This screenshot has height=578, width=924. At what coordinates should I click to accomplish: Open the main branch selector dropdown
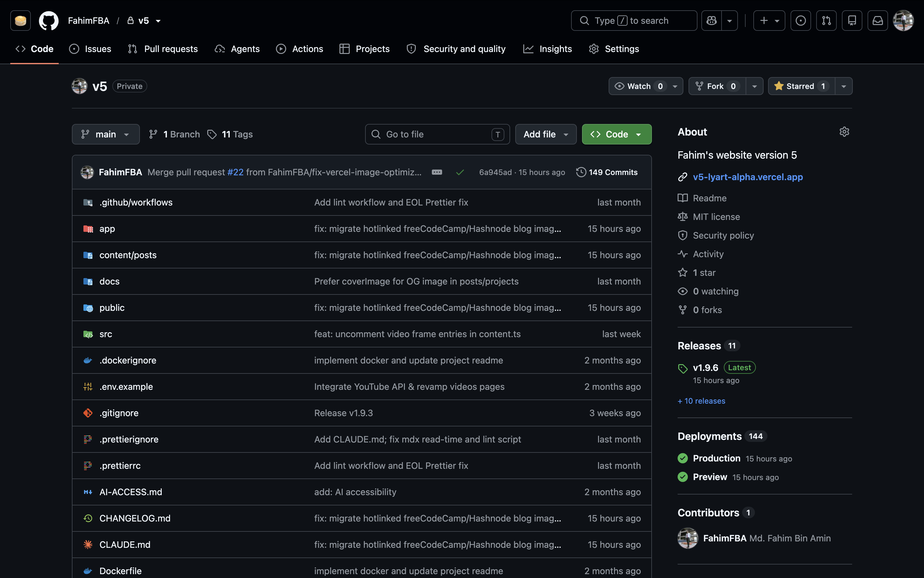coord(106,135)
